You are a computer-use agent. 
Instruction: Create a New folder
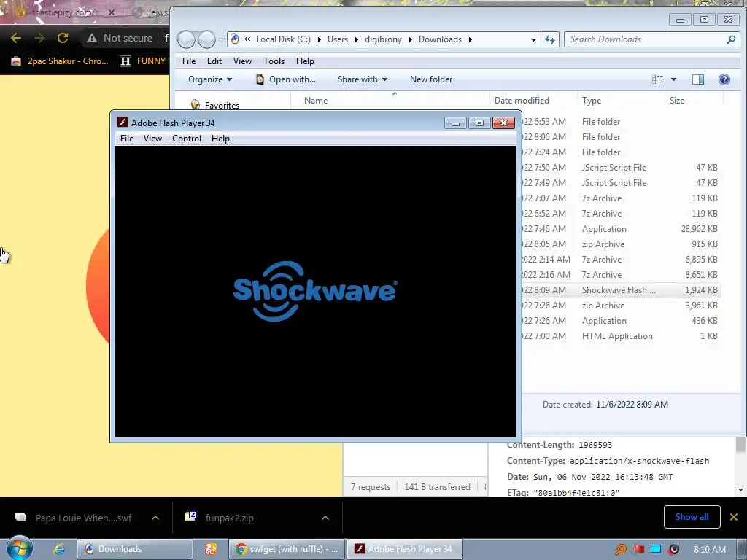click(430, 79)
